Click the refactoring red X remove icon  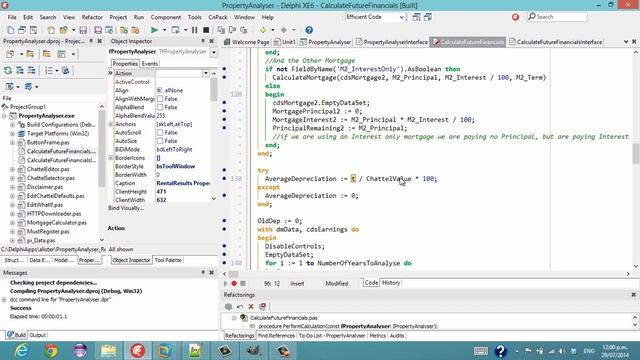pyautogui.click(x=251, y=306)
